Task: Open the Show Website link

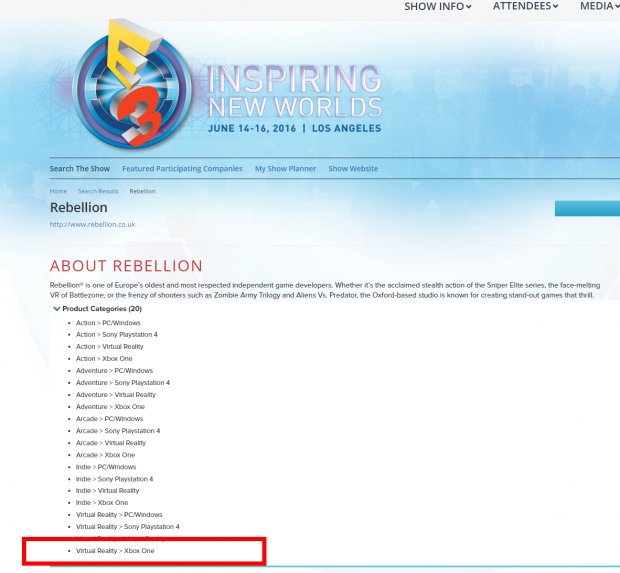Action: click(x=353, y=169)
